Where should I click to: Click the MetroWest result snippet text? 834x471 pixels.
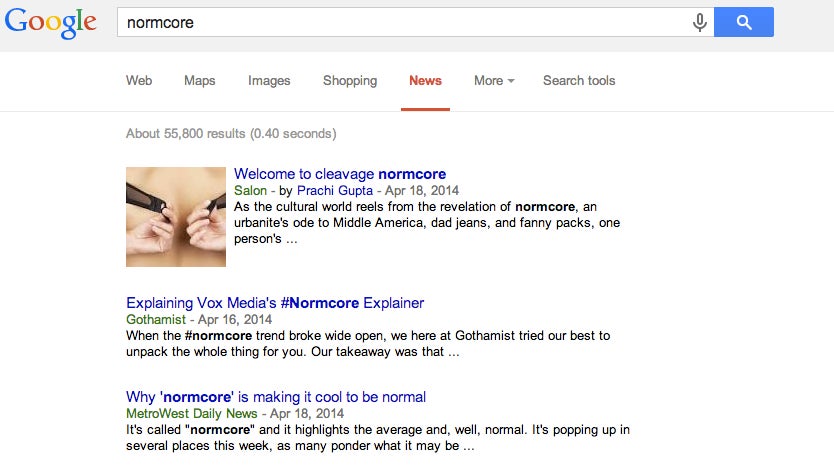(378, 438)
